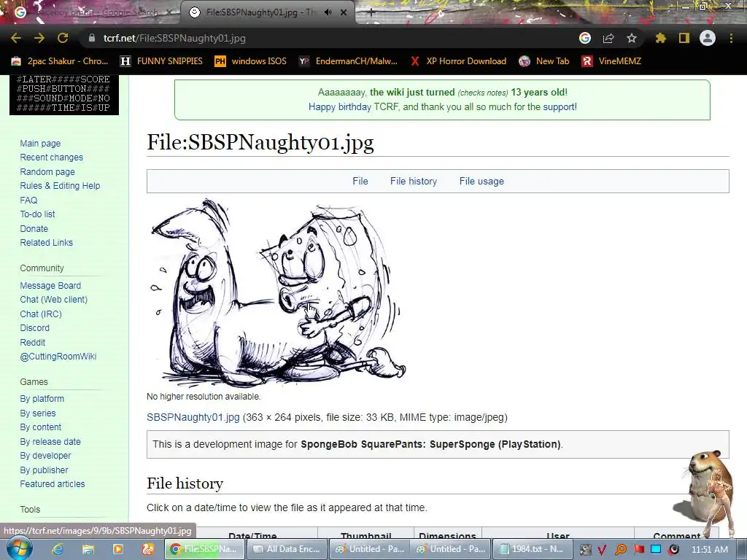Image resolution: width=747 pixels, height=560 pixels.
Task: Open SpongeBob SquarePants: SuperSponge (PlayStation) link
Action: [x=430, y=444]
